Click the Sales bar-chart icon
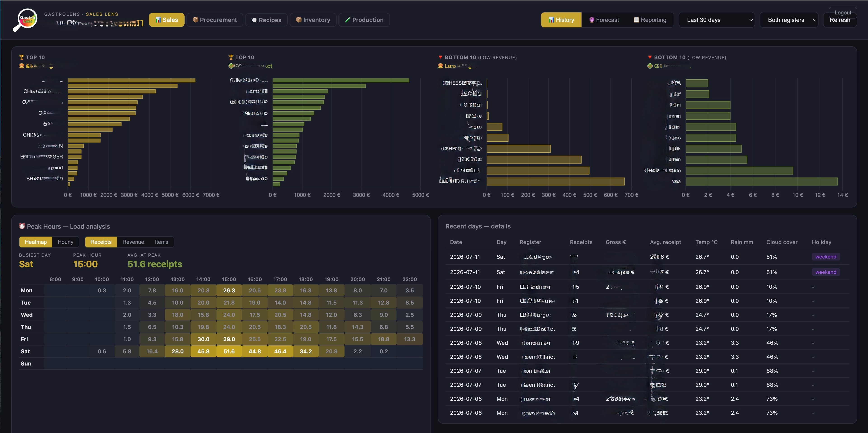Image resolution: width=868 pixels, height=433 pixels. point(158,20)
